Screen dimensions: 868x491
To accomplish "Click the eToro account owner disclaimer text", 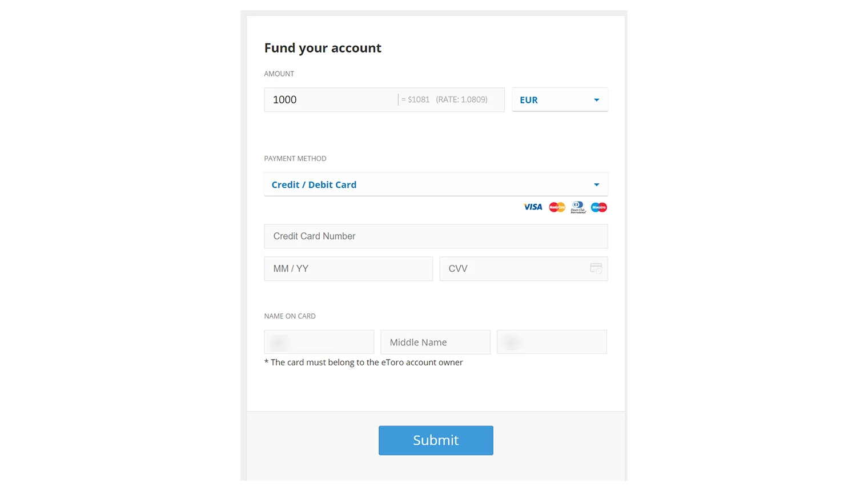I will click(363, 362).
